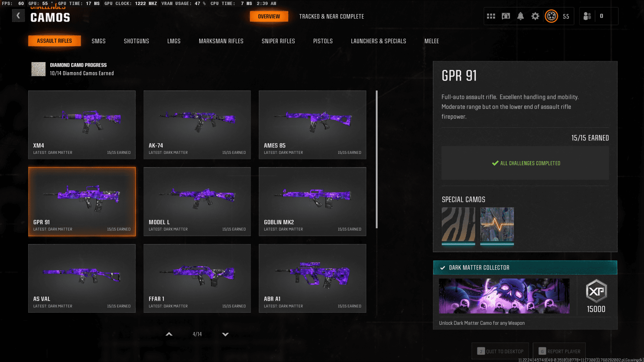Screen dimensions: 644x362
Task: Switch to the SMGs tab
Action: [99, 41]
